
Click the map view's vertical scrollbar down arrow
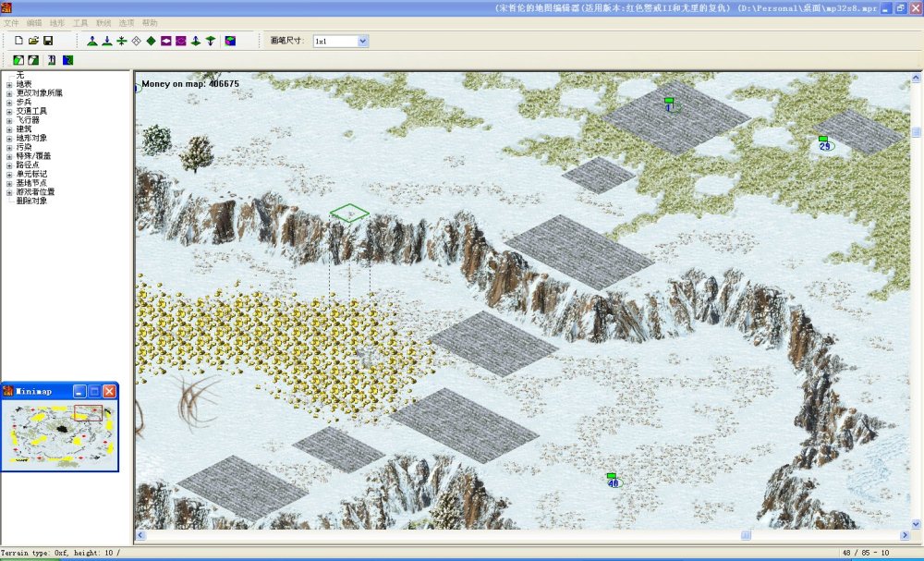(917, 524)
